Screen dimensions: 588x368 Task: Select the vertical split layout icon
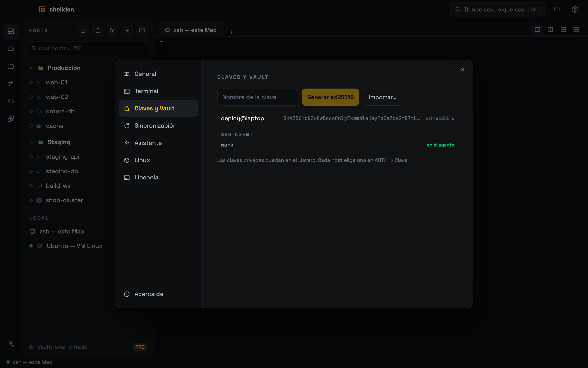(550, 29)
